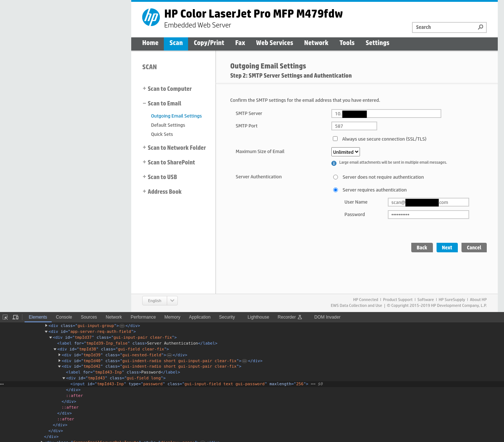Collapse Scan to Email section

click(144, 103)
